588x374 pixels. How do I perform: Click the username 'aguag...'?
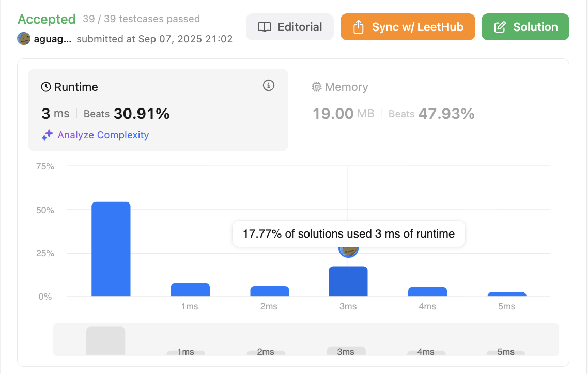[x=53, y=39]
